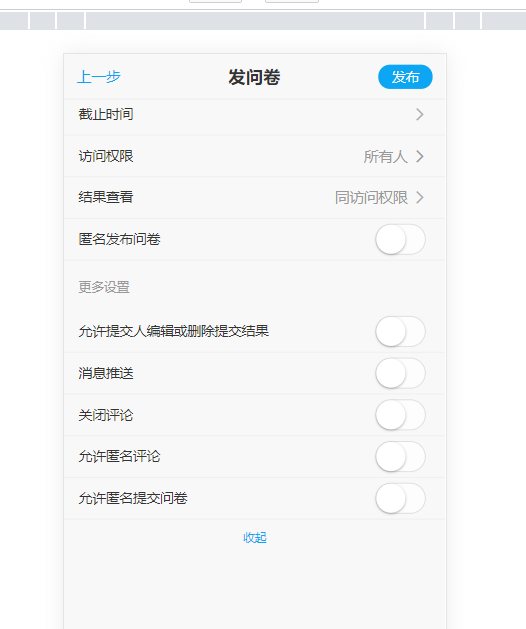Turn on 消息推送 switch
This screenshot has height=629, width=526.
click(x=400, y=373)
